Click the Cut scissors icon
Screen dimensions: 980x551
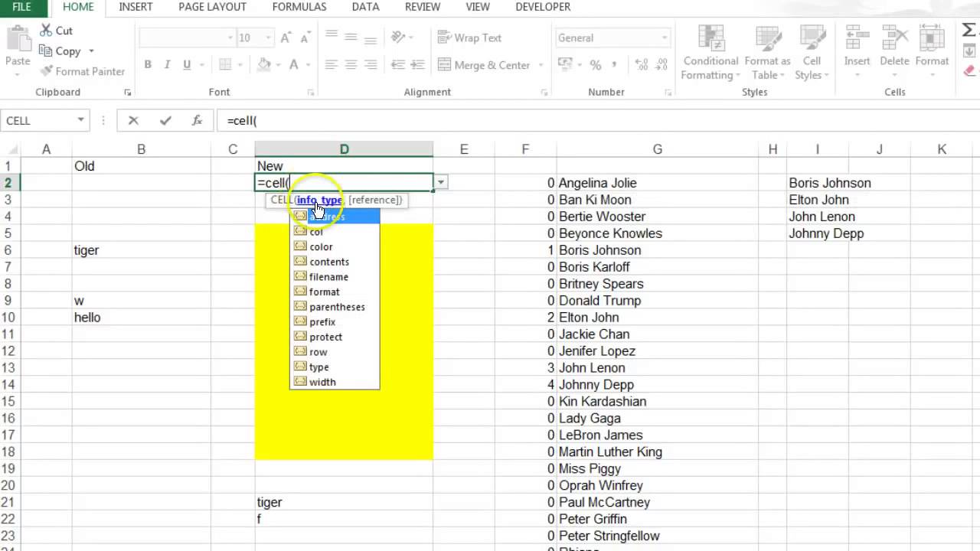45,31
